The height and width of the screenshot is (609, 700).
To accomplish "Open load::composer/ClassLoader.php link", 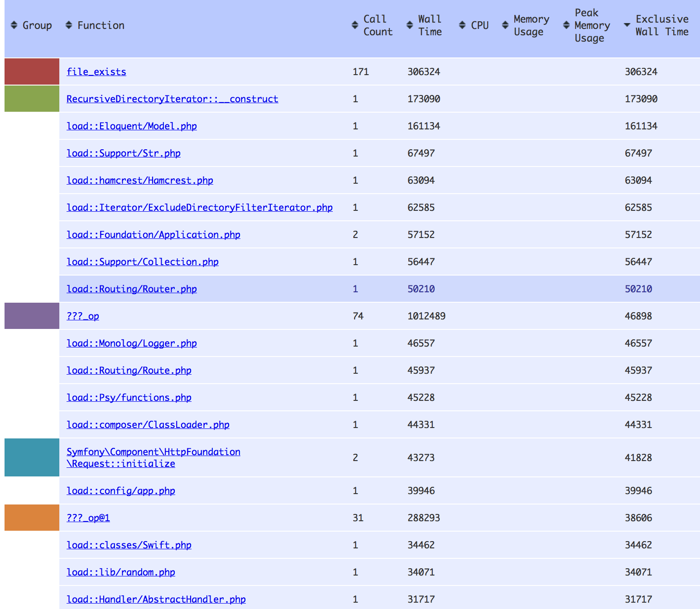I will click(148, 424).
